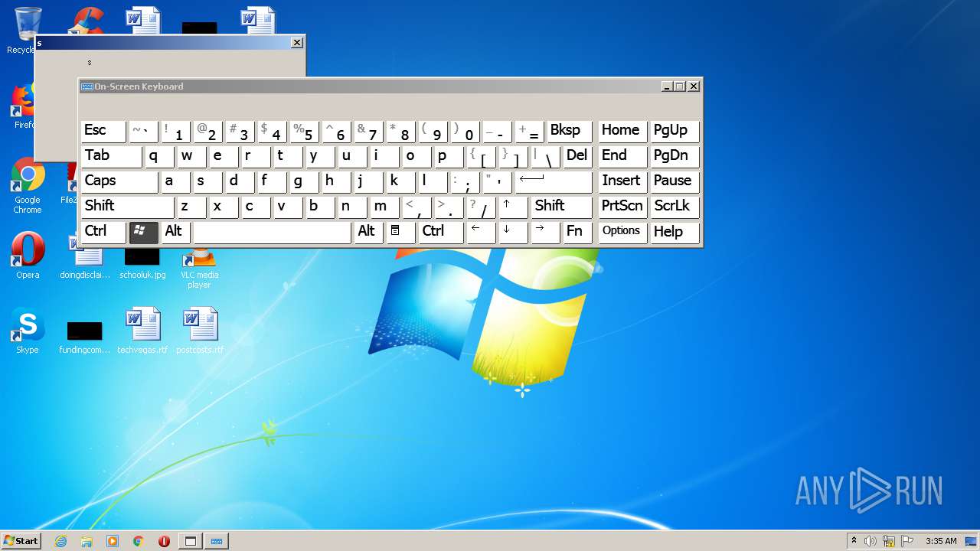Click the taskbar clock 3:35 AM

[x=941, y=541]
